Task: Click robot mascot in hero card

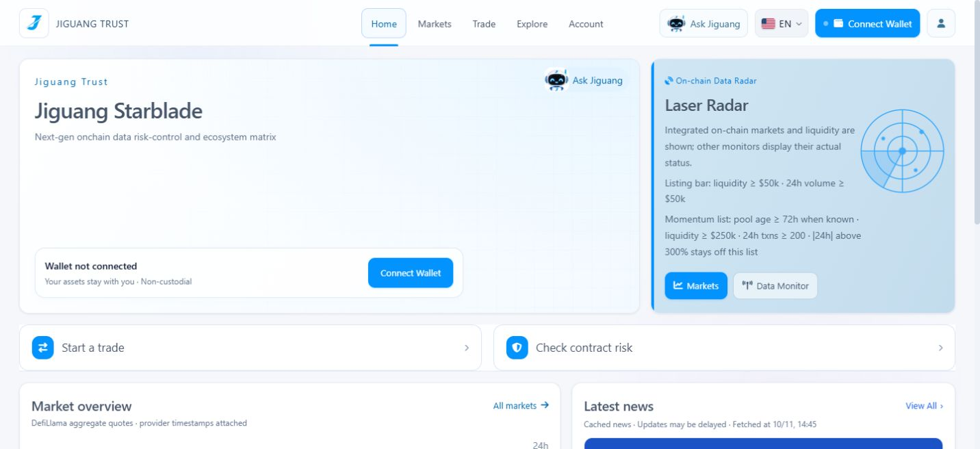Action: click(x=556, y=81)
